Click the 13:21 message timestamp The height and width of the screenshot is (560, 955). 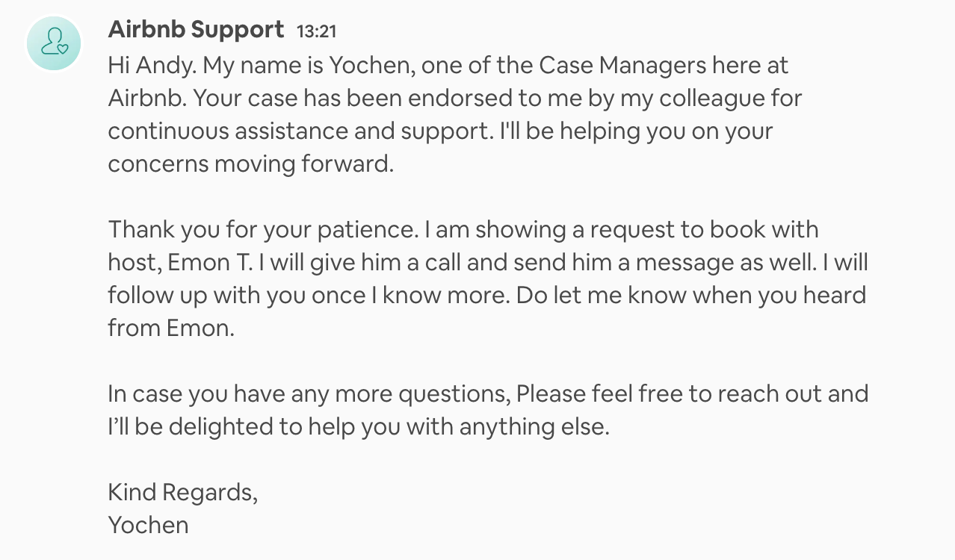tap(317, 31)
